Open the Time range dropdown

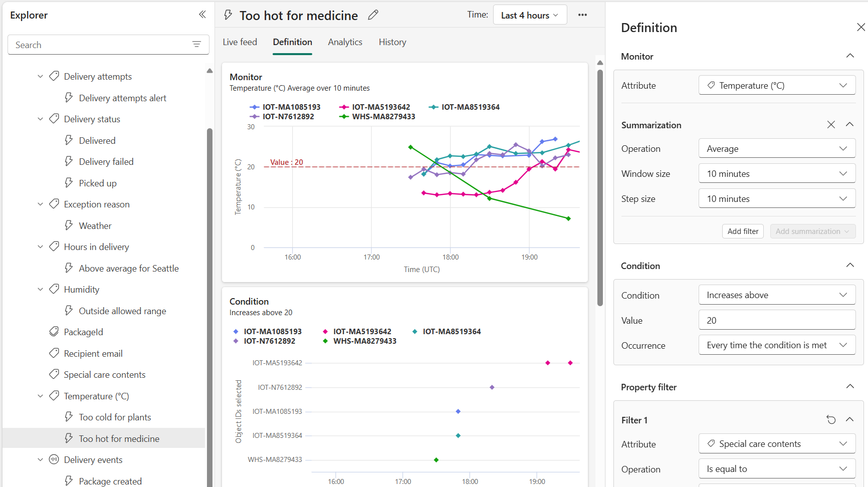(530, 15)
